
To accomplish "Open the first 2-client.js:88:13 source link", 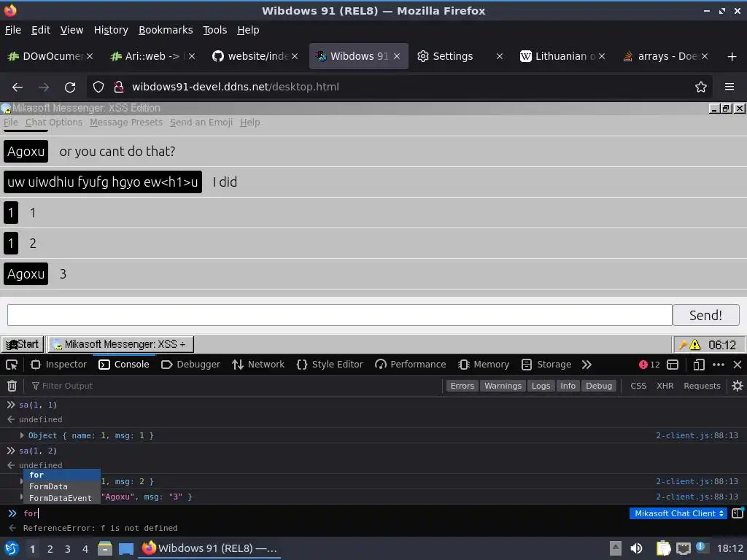I will pyautogui.click(x=697, y=435).
